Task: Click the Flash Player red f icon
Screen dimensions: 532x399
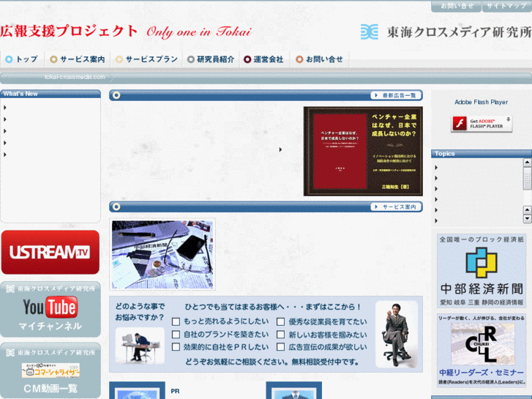Action: tap(460, 124)
